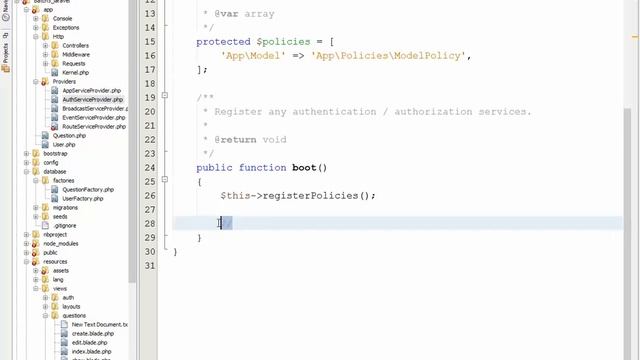640x360 pixels.
Task: Click the edit.blade.php file icon
Action: pos(64,342)
